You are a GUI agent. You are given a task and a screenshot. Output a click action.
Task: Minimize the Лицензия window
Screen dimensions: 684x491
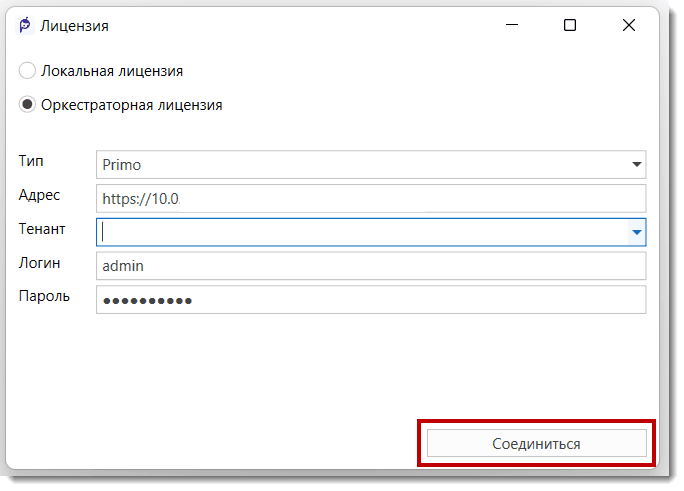pyautogui.click(x=511, y=26)
